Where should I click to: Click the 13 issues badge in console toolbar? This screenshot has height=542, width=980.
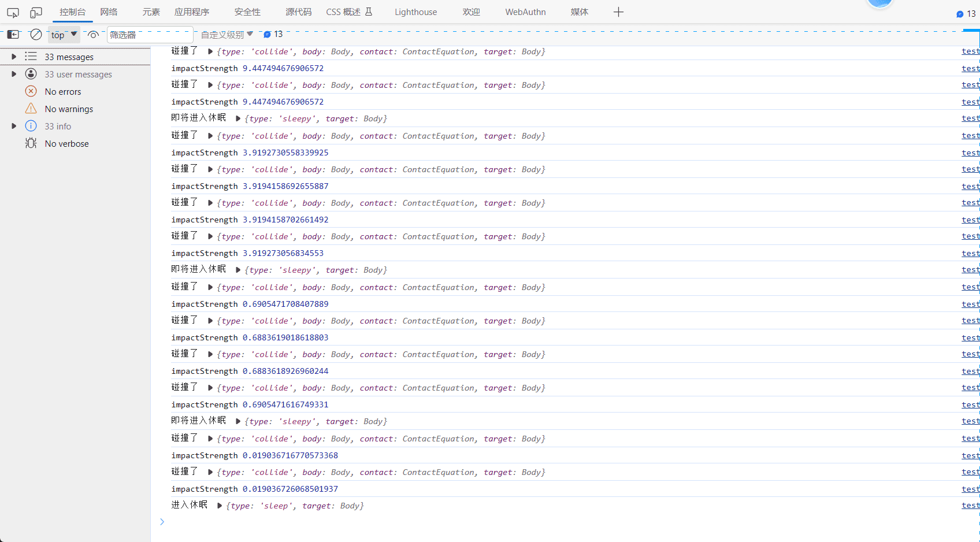click(273, 35)
